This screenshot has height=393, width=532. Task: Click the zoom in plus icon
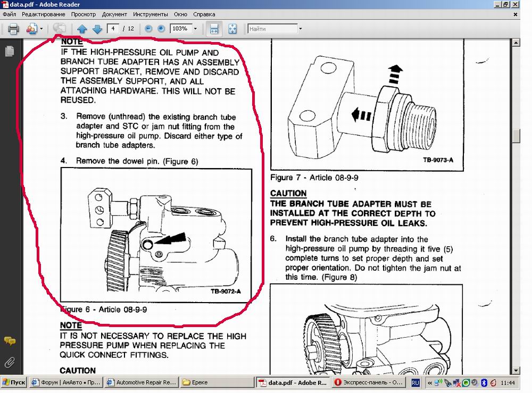click(161, 29)
